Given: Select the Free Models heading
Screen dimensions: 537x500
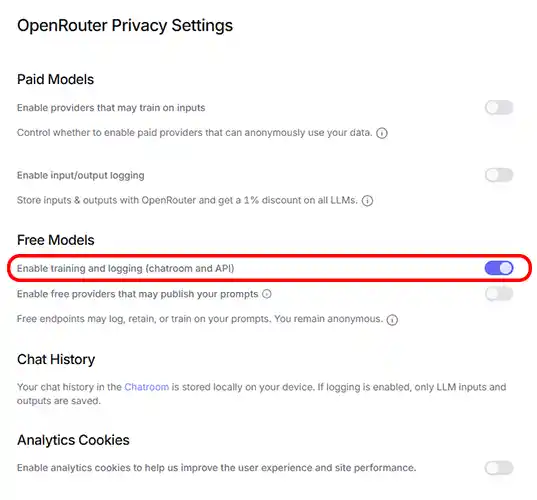Looking at the screenshot, I should [56, 240].
